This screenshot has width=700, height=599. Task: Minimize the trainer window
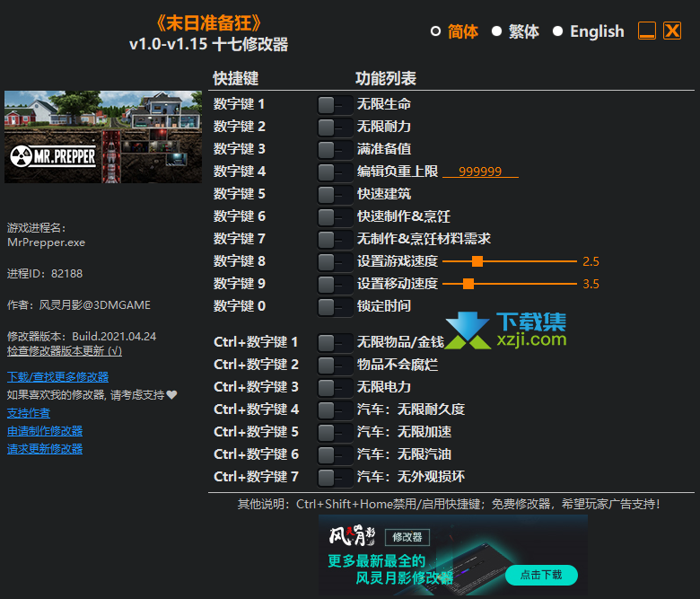coord(647,31)
